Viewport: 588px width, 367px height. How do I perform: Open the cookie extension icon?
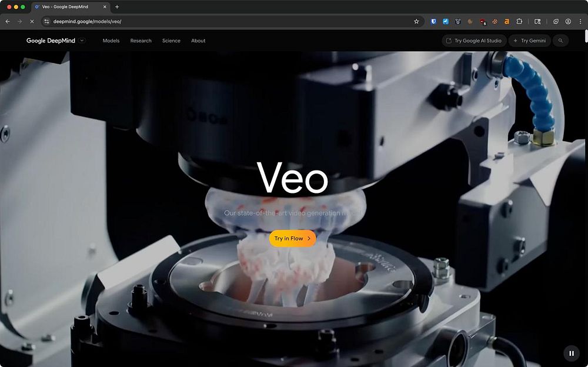pos(495,21)
